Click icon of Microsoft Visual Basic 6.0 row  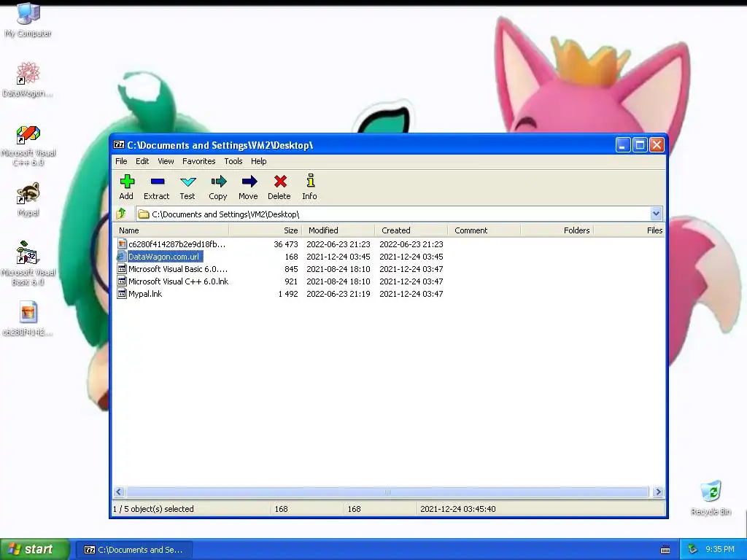(x=122, y=268)
